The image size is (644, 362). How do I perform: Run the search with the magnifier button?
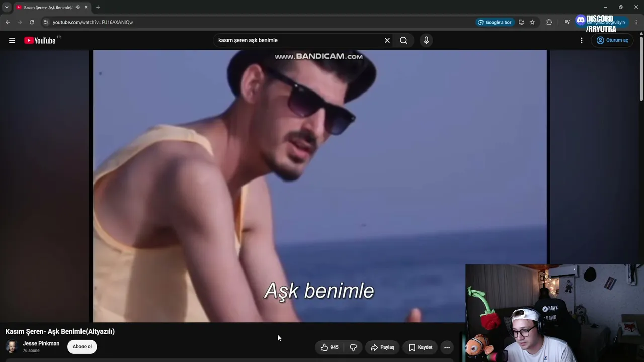(x=404, y=40)
